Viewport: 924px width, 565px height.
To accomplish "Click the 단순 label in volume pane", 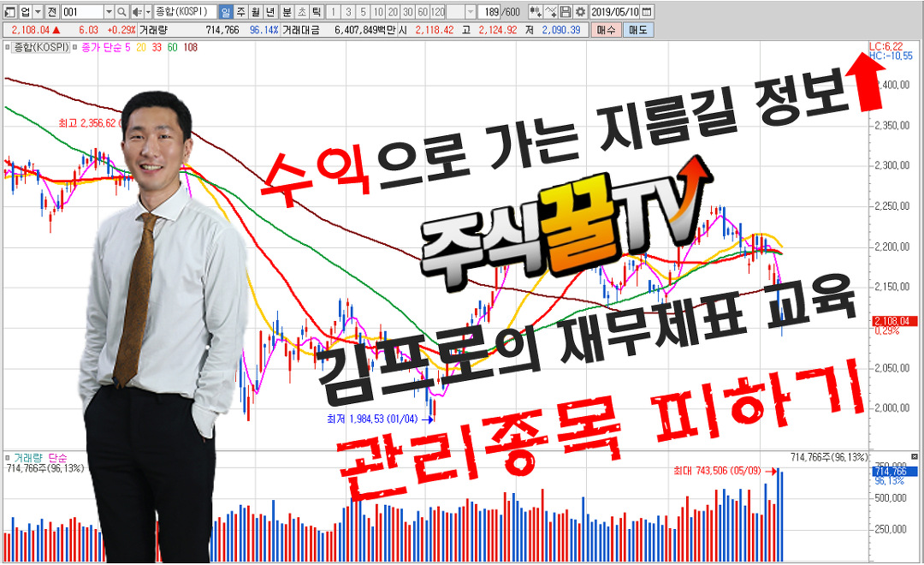I will (x=58, y=458).
